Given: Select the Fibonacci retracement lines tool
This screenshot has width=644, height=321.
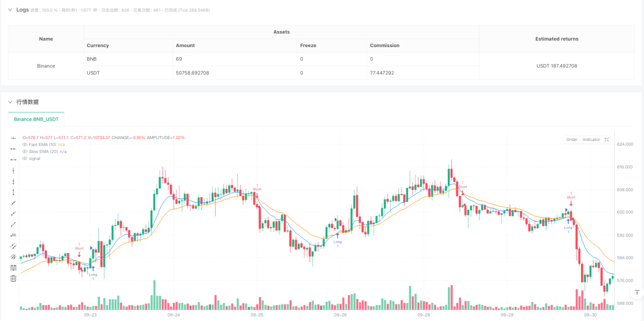Looking at the screenshot, I should (13, 268).
